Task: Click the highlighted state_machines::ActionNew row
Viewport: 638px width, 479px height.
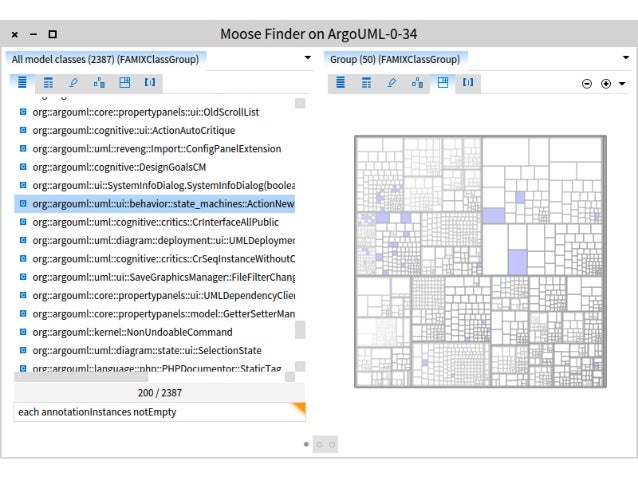Action: (x=155, y=204)
